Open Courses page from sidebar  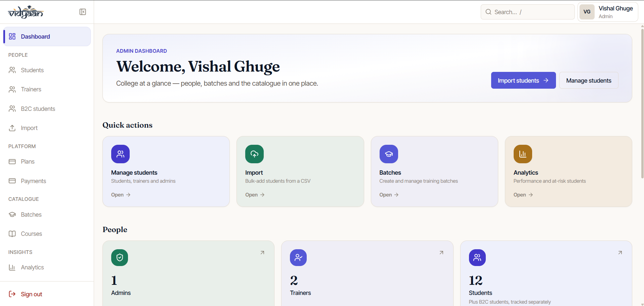pyautogui.click(x=47, y=234)
